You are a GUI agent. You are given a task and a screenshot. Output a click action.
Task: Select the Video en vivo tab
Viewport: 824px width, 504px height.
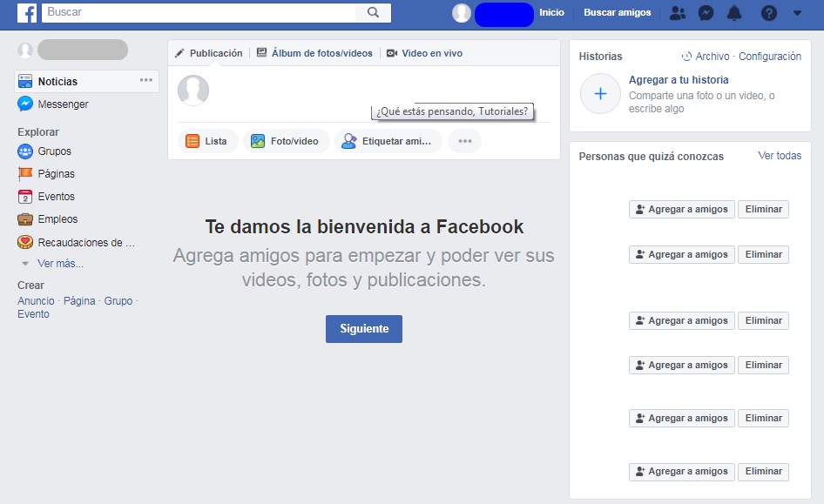tap(424, 53)
